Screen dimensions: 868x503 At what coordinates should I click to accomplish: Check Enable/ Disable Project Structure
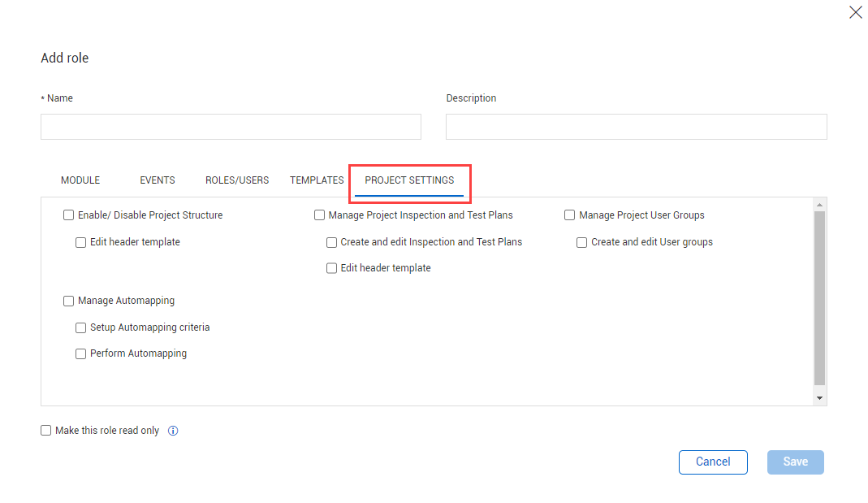tap(68, 215)
